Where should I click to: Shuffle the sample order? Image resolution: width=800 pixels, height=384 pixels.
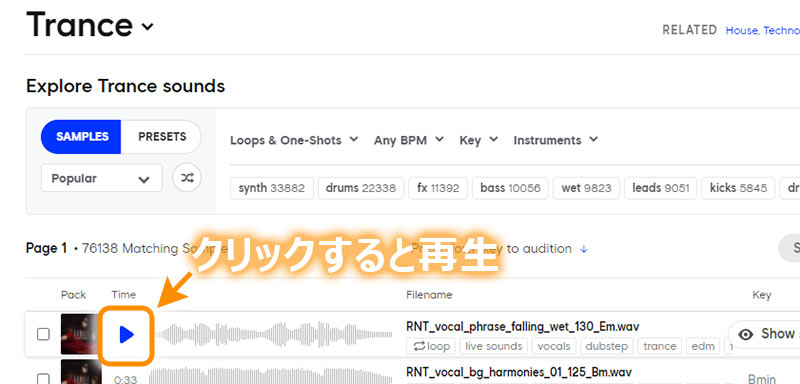[187, 178]
